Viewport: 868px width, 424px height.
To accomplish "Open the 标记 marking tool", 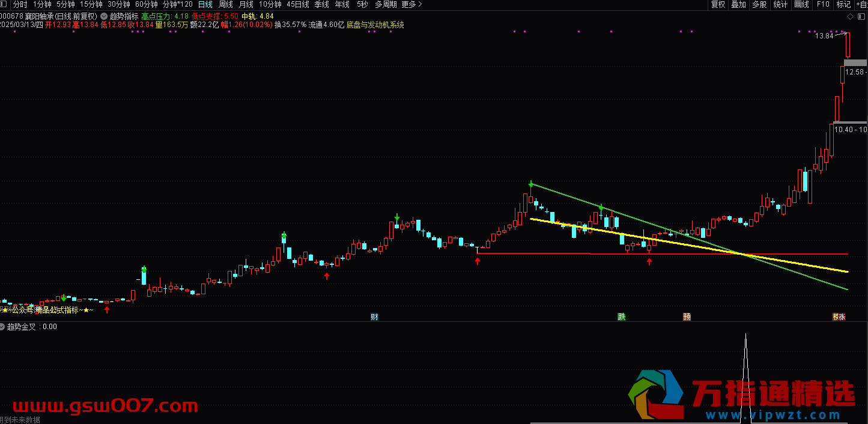I will (x=843, y=4).
